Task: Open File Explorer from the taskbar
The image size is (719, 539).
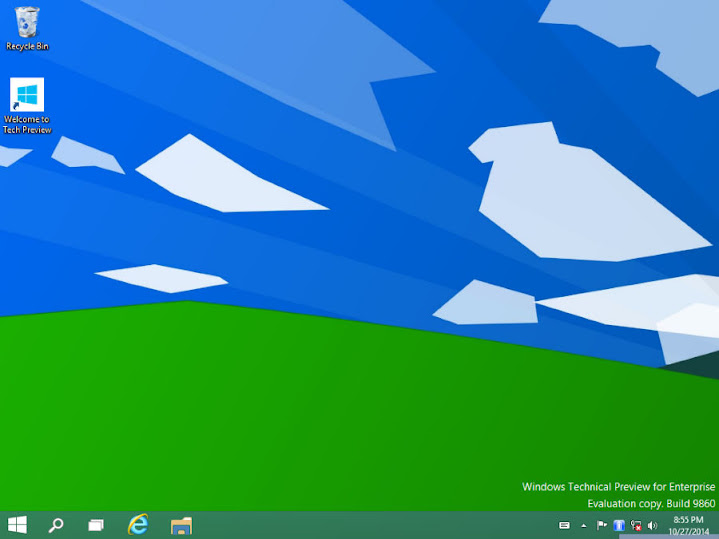Action: (181, 526)
